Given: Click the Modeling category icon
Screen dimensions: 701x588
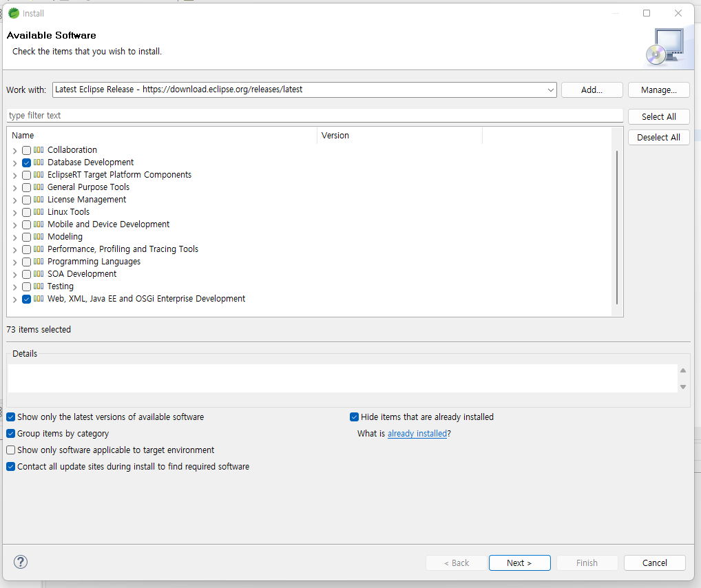Looking at the screenshot, I should pos(39,237).
